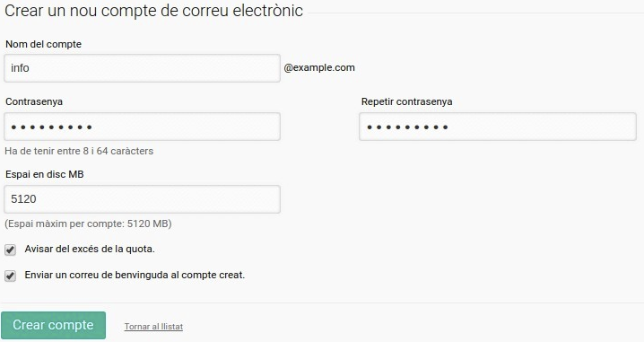644x342 pixels.
Task: Click the Espai en disc MB field
Action: pyautogui.click(x=142, y=199)
